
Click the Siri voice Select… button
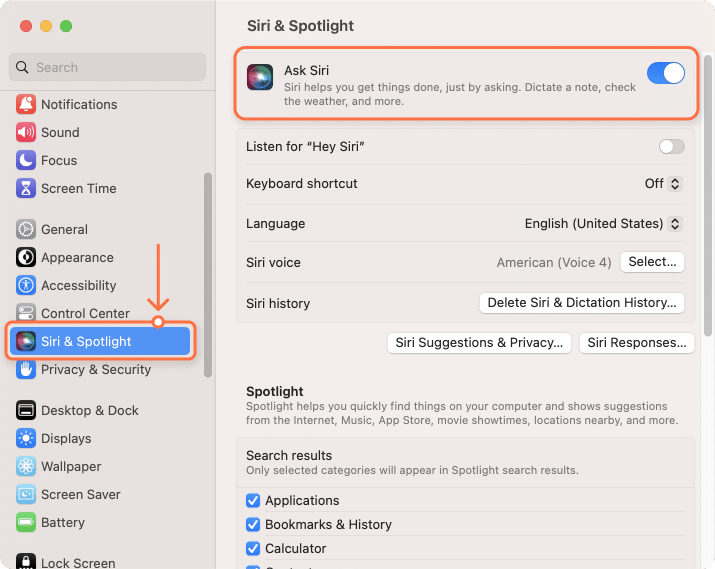pyautogui.click(x=652, y=262)
